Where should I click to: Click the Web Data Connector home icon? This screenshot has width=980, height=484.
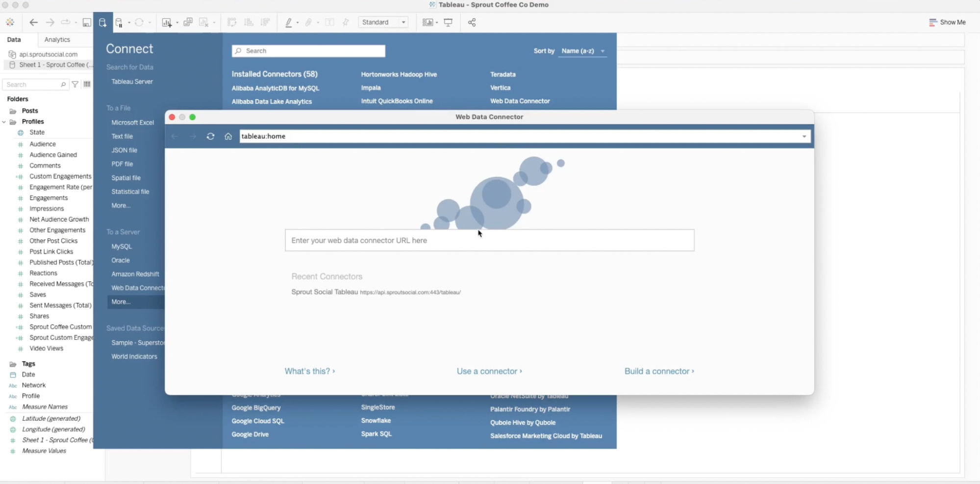[x=228, y=136]
